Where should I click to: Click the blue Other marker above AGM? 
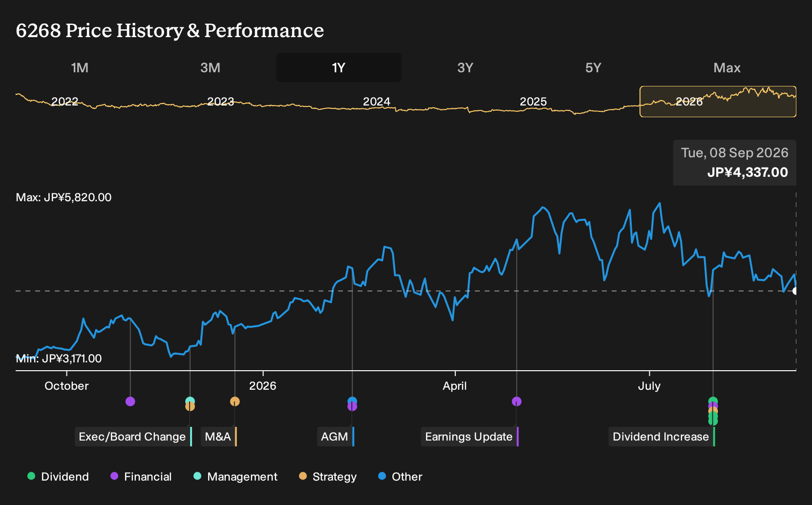coord(352,400)
